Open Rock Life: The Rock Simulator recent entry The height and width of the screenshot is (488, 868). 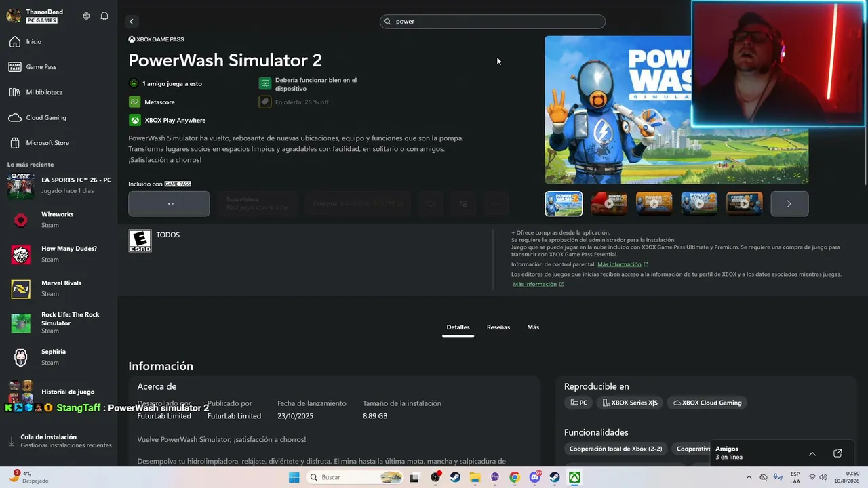(58, 323)
